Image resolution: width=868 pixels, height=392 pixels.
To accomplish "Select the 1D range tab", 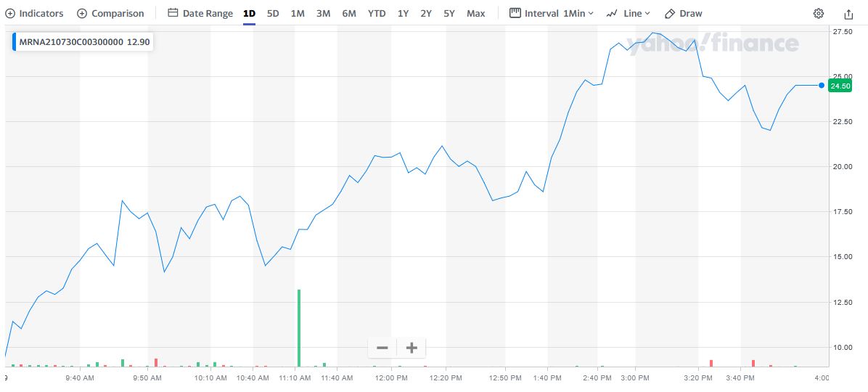I will [249, 13].
